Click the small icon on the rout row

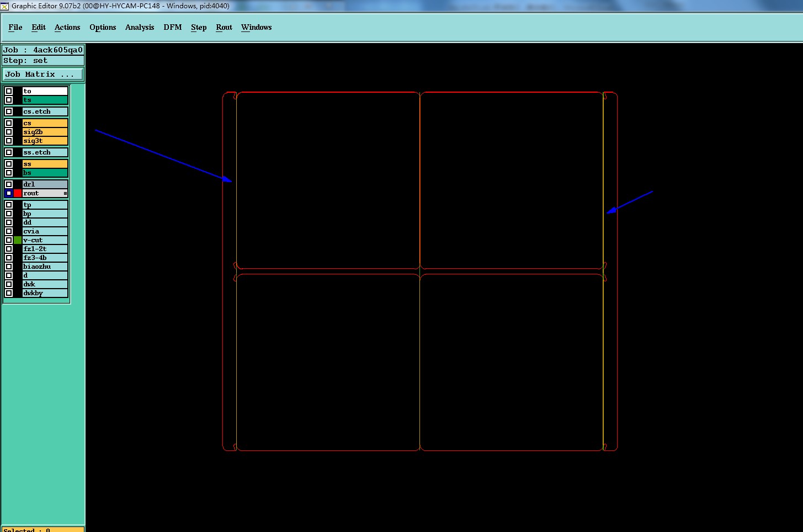tap(65, 193)
